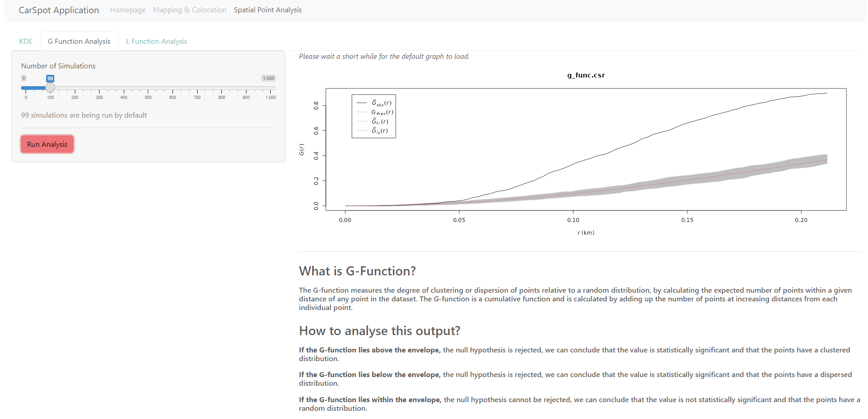This screenshot has height=419, width=868.
Task: Click the slider's gray minimum 0 badge
Action: click(24, 78)
